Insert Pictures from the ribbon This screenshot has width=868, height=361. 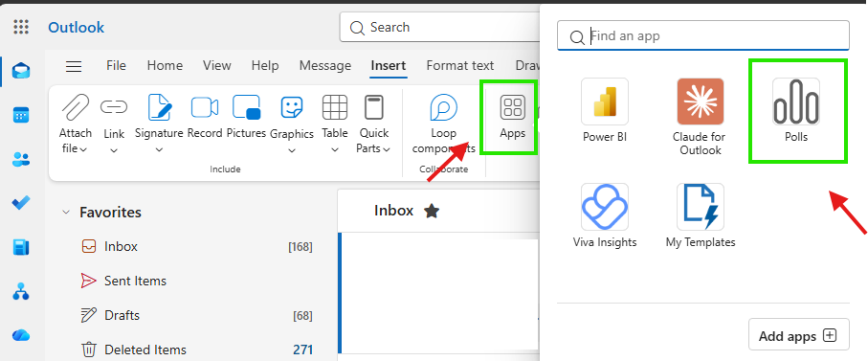point(246,107)
